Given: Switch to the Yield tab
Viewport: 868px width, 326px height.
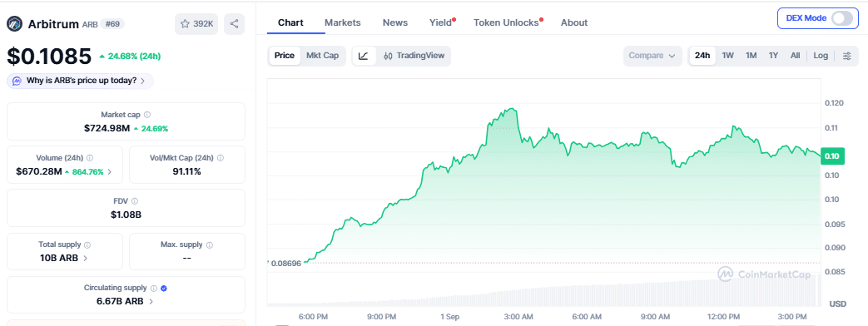Looking at the screenshot, I should pos(441,22).
